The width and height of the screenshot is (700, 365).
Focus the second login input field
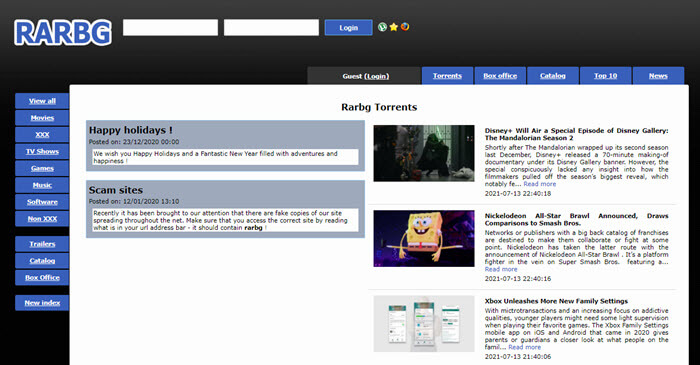click(x=271, y=27)
